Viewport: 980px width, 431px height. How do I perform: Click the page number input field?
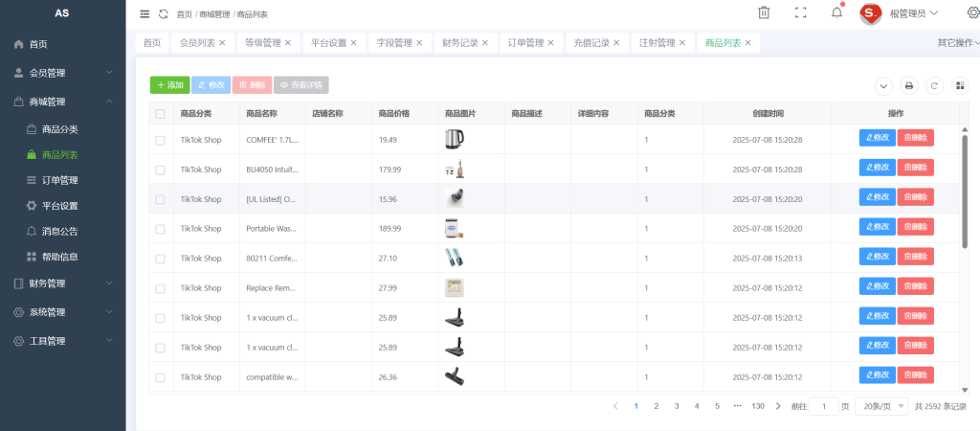(824, 406)
